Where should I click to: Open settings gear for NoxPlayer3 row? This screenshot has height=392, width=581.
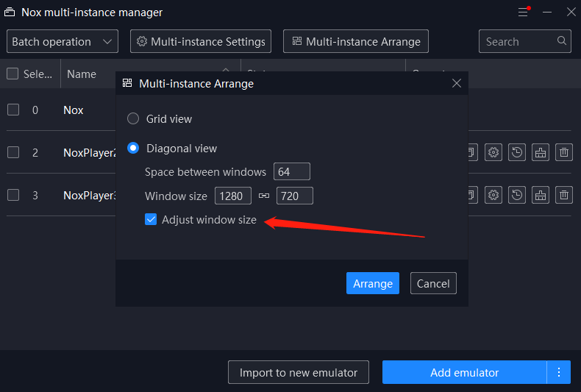tap(493, 195)
